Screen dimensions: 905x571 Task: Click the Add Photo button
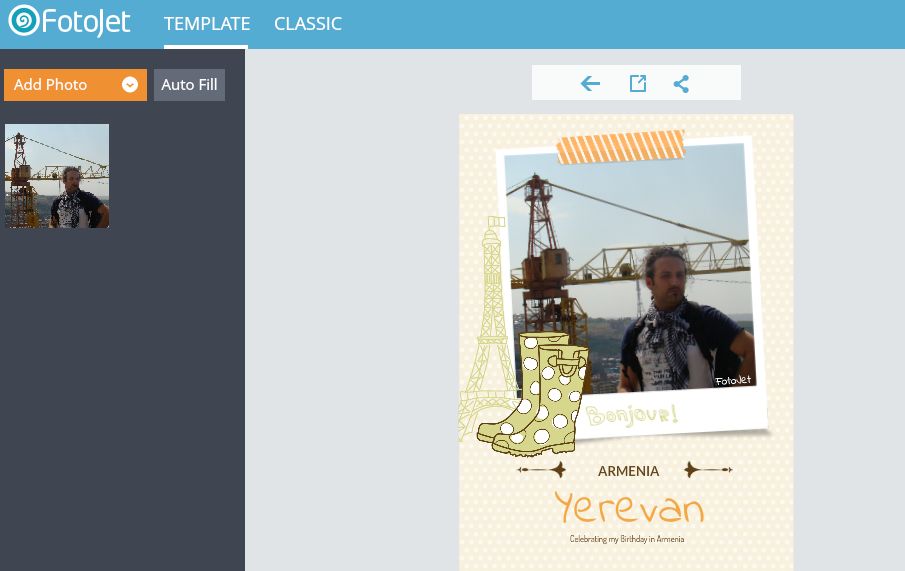coord(75,85)
